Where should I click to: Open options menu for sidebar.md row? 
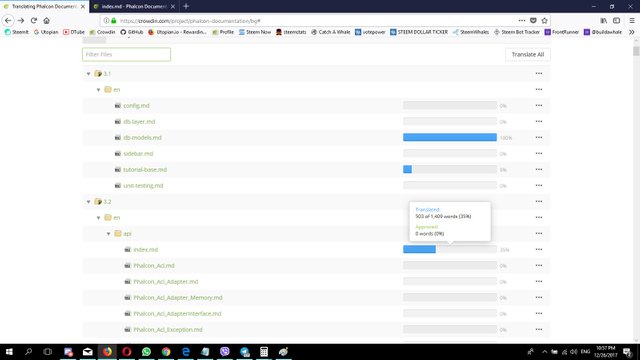539,153
